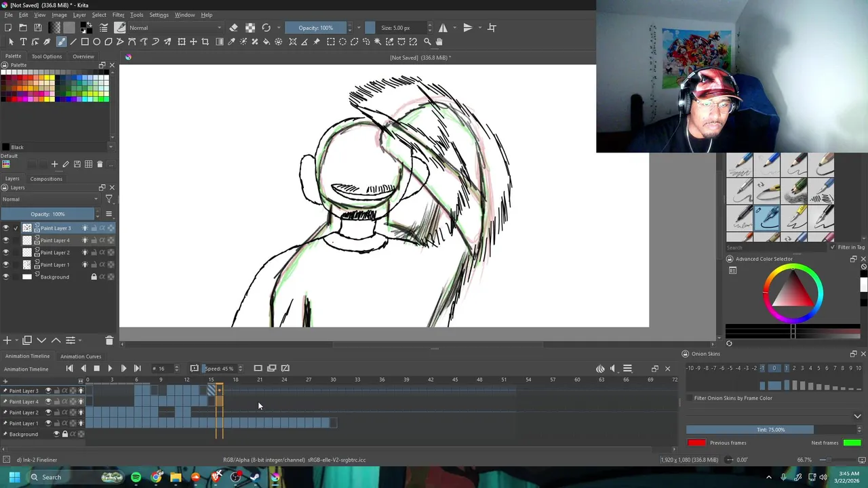Open the Filter menu
Screen dimensions: 868x488
coord(118,15)
